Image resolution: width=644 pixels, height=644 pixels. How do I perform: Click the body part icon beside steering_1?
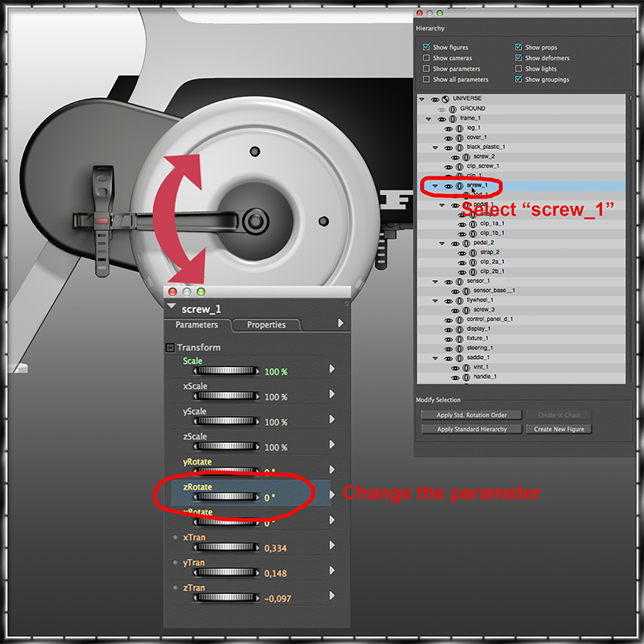point(460,349)
